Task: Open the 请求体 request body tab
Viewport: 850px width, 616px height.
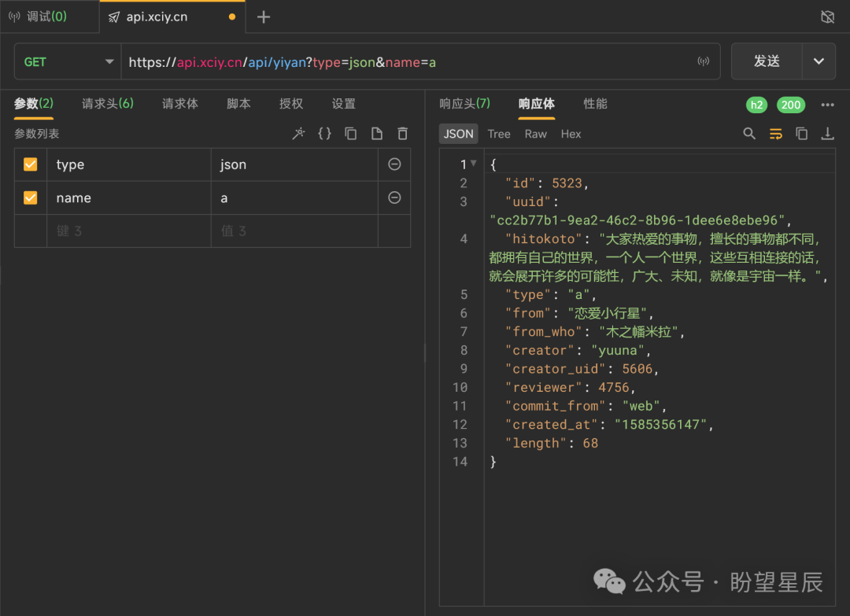Action: tap(180, 104)
